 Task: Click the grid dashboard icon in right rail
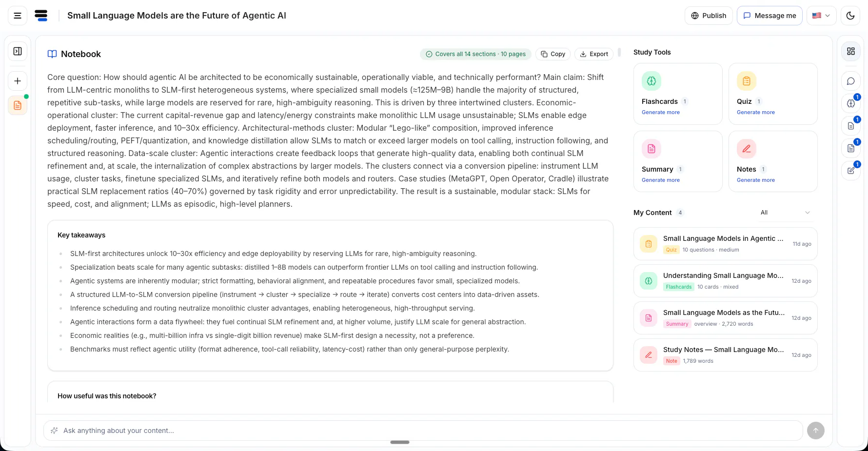coord(851,51)
